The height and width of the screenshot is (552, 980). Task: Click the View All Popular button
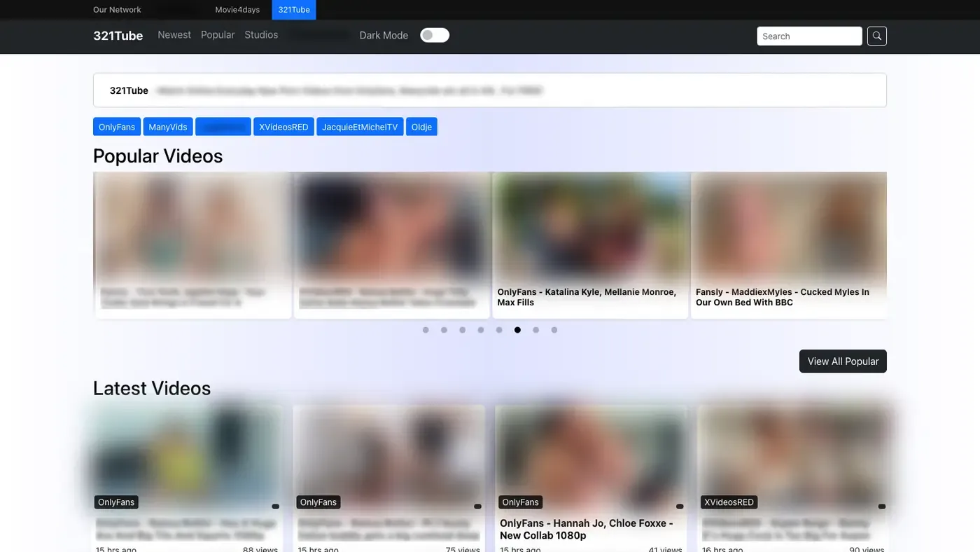click(x=843, y=361)
